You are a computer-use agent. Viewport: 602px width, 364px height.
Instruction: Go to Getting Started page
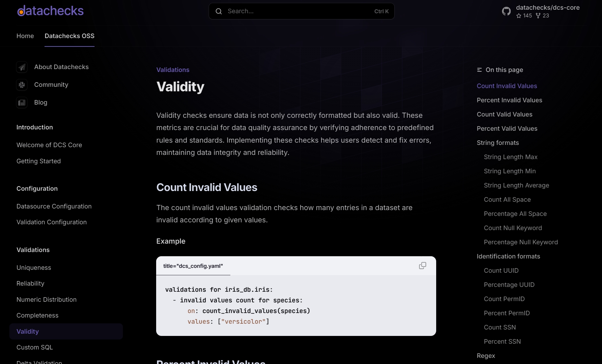(x=38, y=161)
